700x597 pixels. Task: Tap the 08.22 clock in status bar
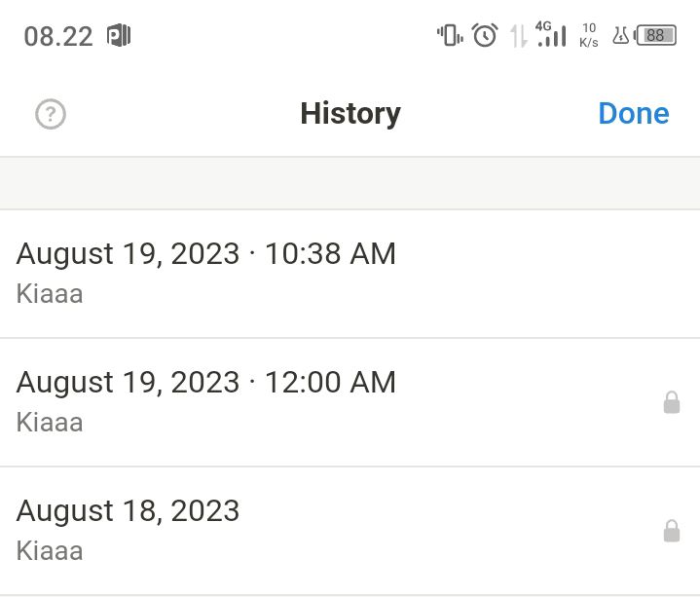point(58,36)
